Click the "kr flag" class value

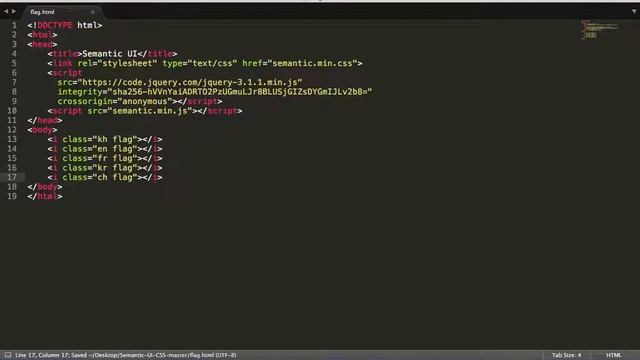tap(115, 168)
